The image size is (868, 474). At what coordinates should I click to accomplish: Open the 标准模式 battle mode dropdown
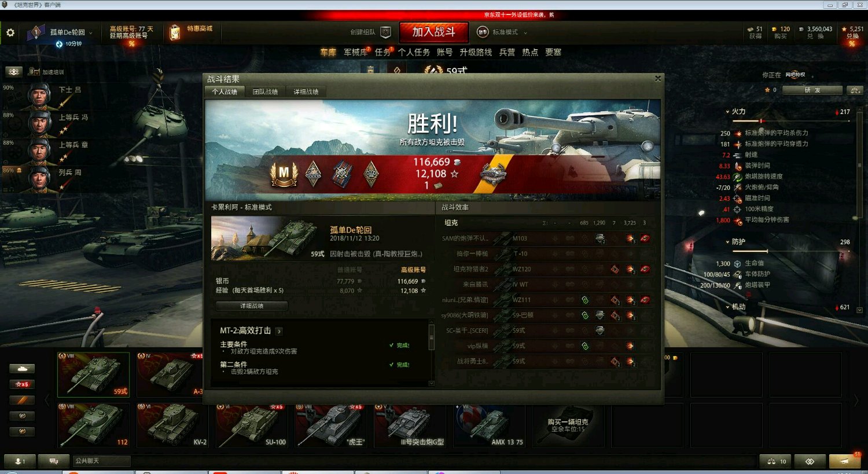502,32
